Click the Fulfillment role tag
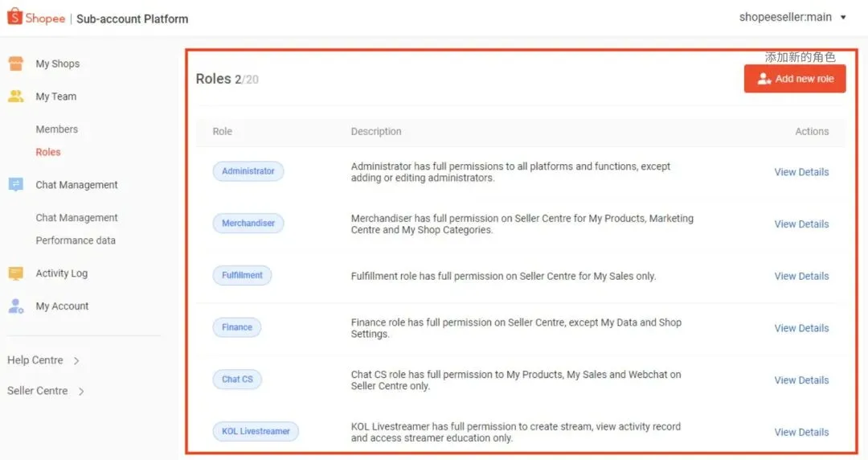 point(242,276)
